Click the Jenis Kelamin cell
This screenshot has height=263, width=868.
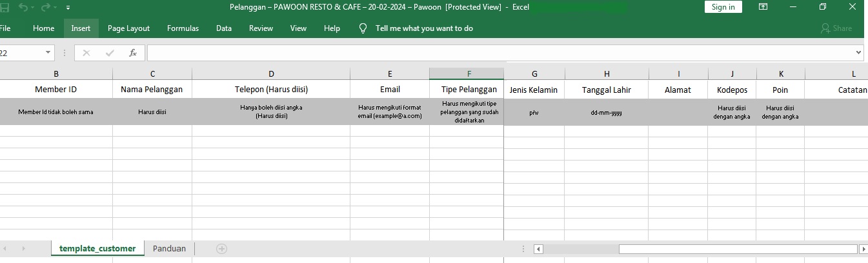[x=534, y=90]
